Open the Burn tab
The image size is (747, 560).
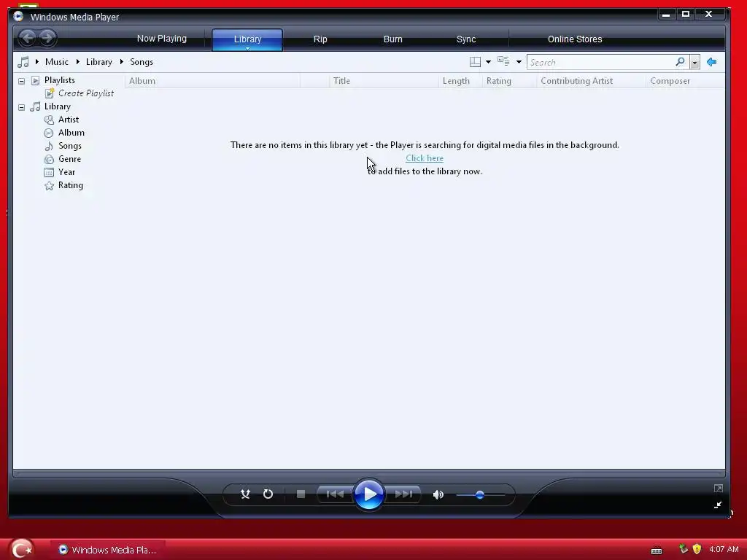coord(393,39)
